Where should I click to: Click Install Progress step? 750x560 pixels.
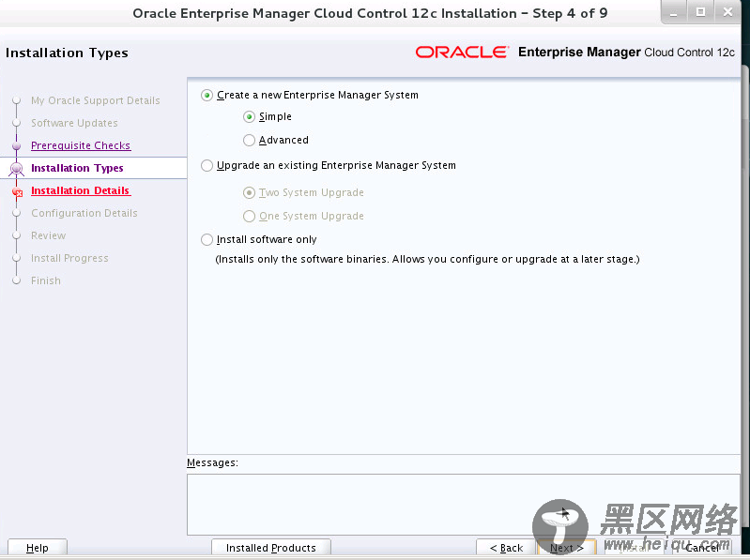point(69,258)
